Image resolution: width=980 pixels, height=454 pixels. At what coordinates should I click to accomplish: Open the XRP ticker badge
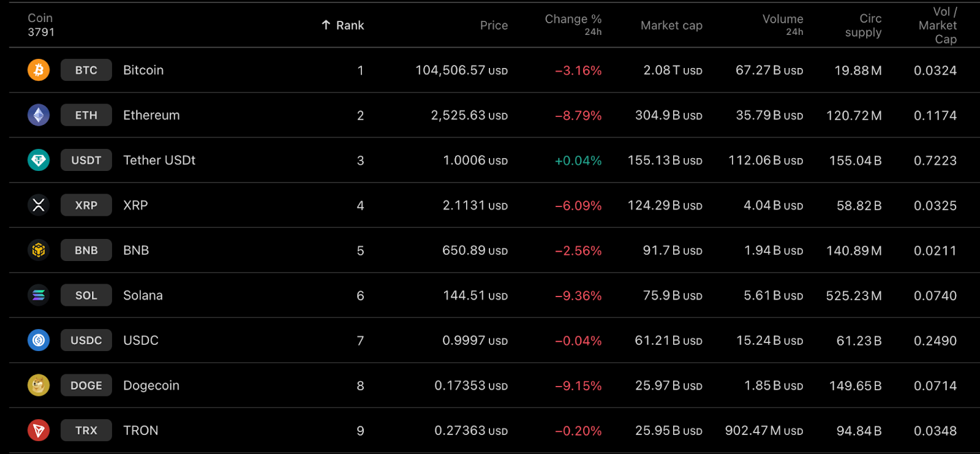pyautogui.click(x=86, y=205)
